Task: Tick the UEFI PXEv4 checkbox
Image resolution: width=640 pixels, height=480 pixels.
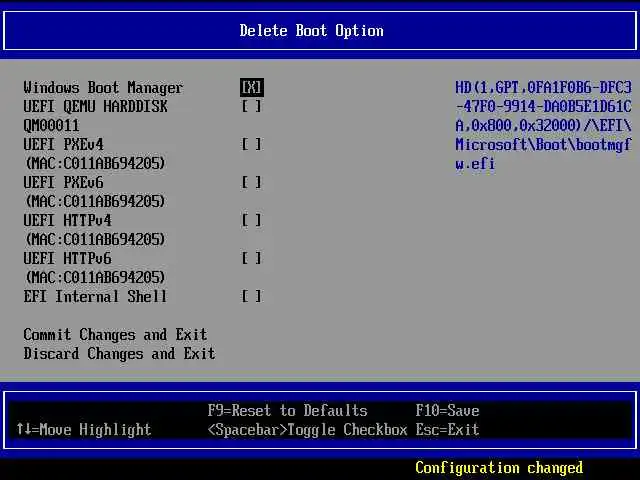Action: point(252,144)
